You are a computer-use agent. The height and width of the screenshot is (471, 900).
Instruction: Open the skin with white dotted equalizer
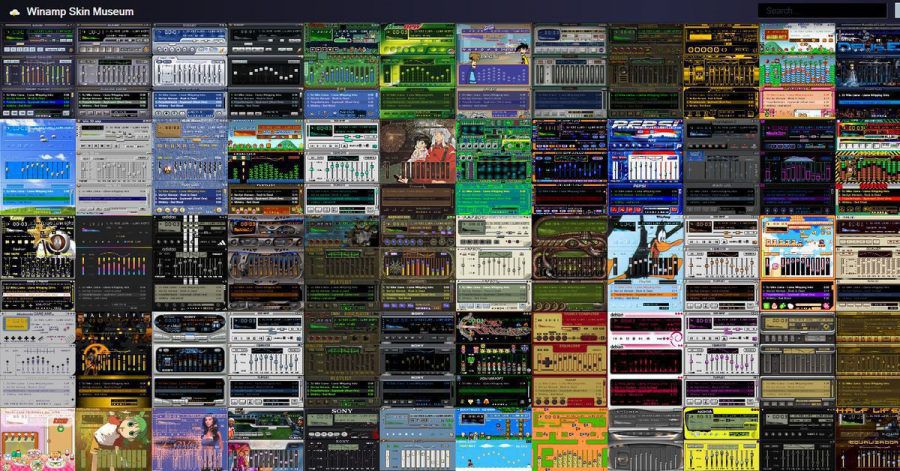[266, 71]
